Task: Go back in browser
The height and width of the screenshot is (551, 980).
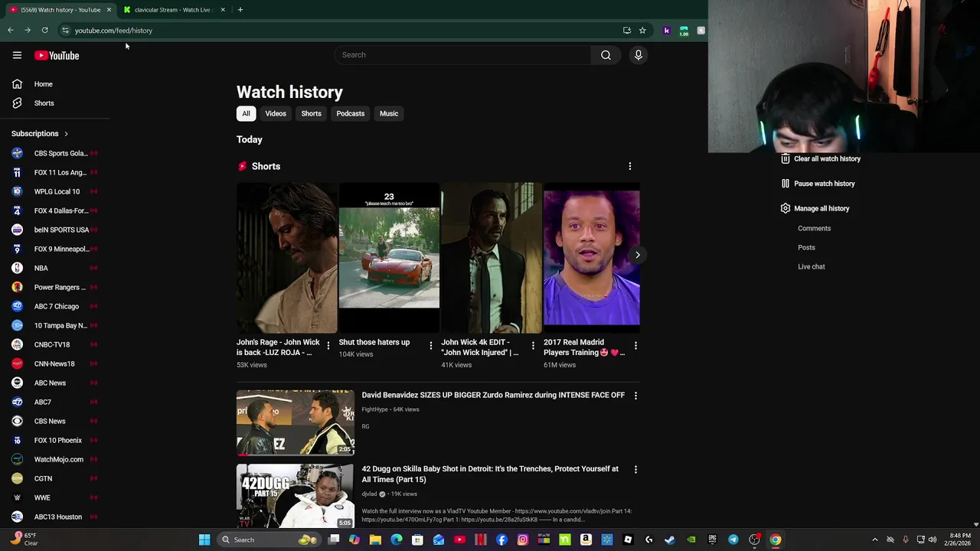Action: (11, 31)
